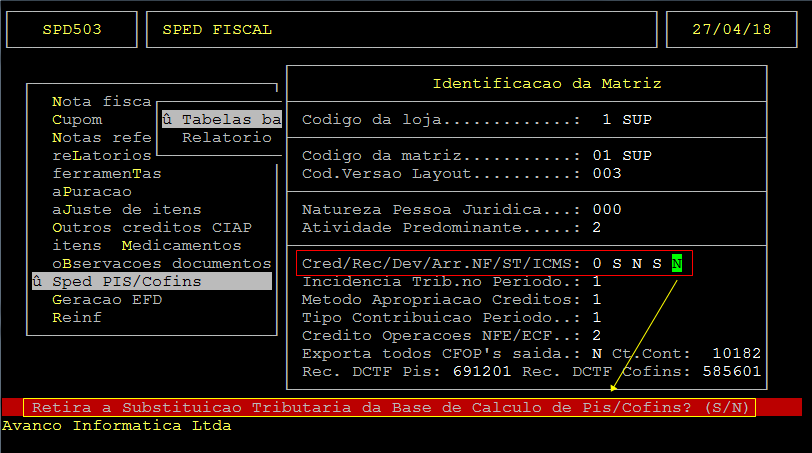This screenshot has width=812, height=453.
Task: Select the Ct.Cont value 10182
Action: click(737, 354)
